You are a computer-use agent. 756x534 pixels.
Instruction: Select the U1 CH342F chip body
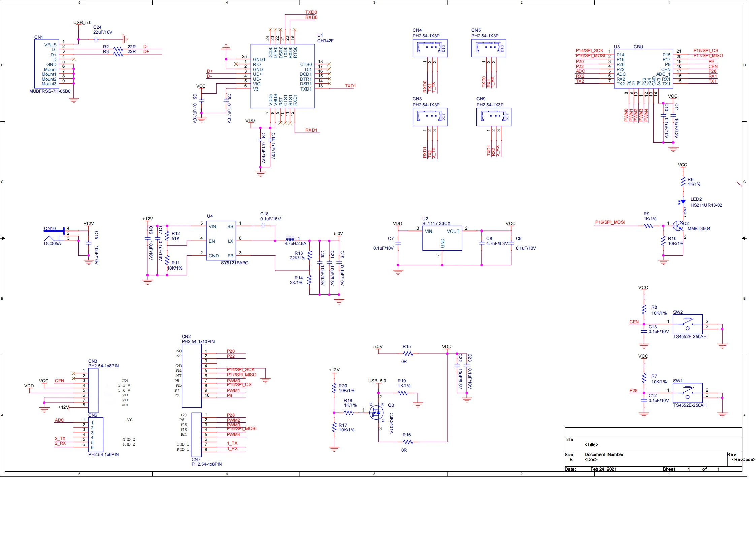pos(282,76)
